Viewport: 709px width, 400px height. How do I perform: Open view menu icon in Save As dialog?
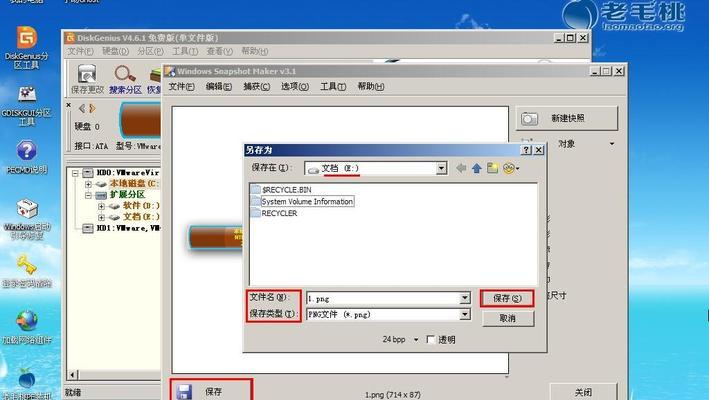click(x=511, y=168)
